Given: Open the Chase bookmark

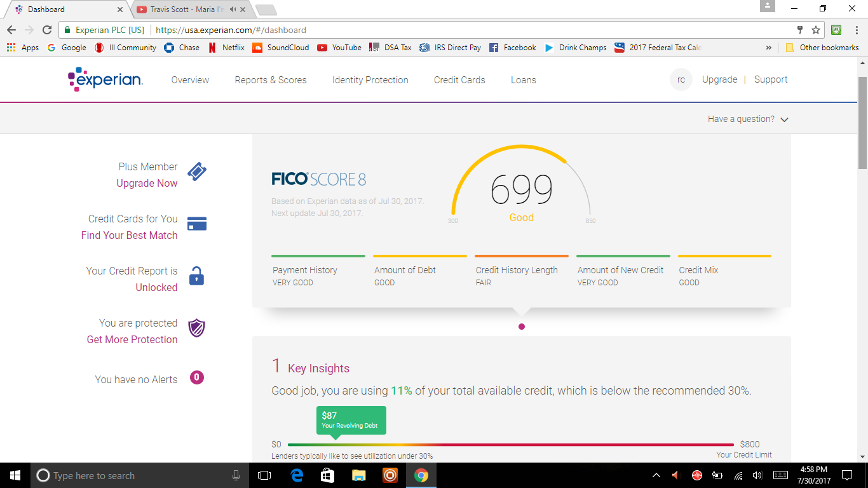Looking at the screenshot, I should click(182, 48).
